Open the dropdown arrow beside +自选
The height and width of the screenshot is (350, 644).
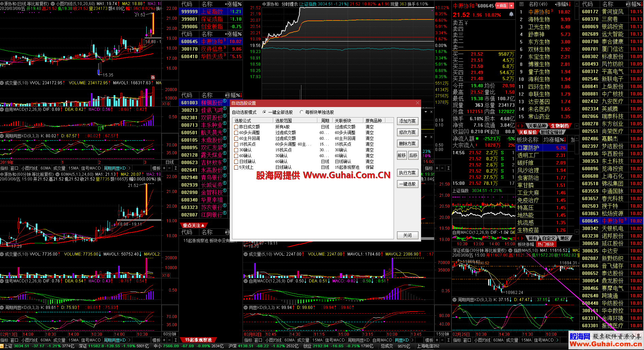(511, 6)
